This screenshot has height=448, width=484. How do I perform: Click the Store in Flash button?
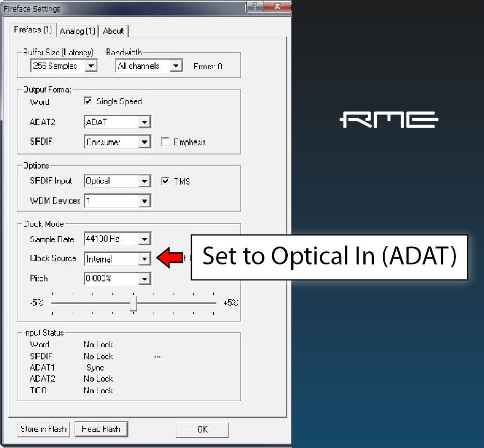pos(44,429)
